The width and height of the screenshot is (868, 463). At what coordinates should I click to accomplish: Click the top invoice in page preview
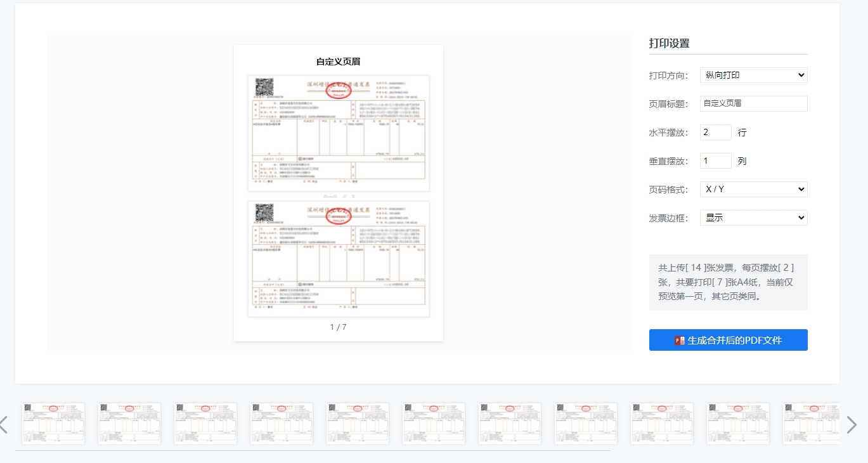point(338,133)
